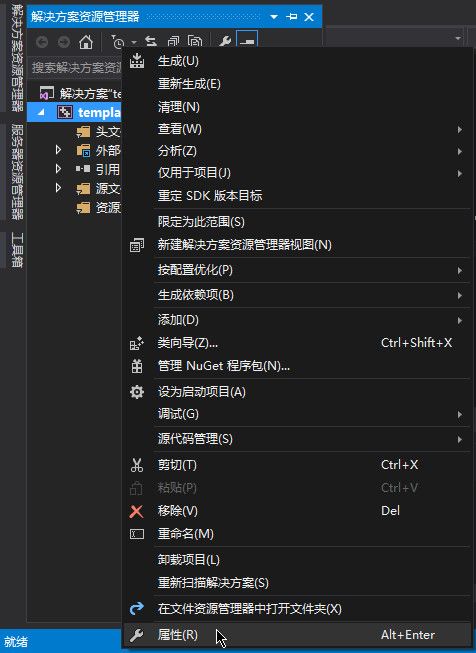This screenshot has height=653, width=476.
Task: Click the sync with active document icon
Action: (151, 42)
